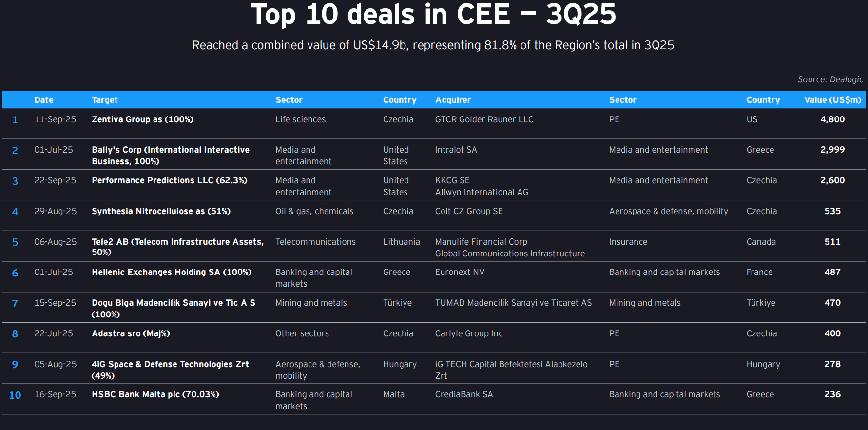Viewport: 868px width, 430px height.
Task: Click HSBC Bank Malta plc (70.03%)
Action: (155, 394)
